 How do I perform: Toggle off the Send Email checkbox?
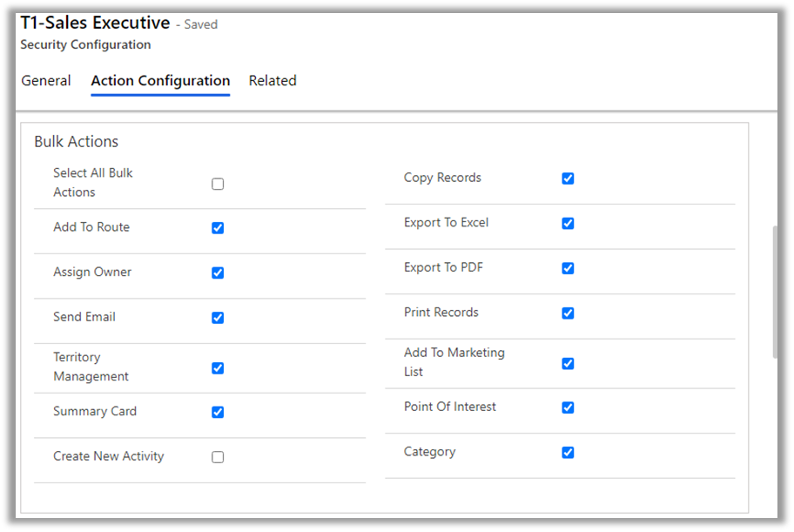[x=218, y=318]
